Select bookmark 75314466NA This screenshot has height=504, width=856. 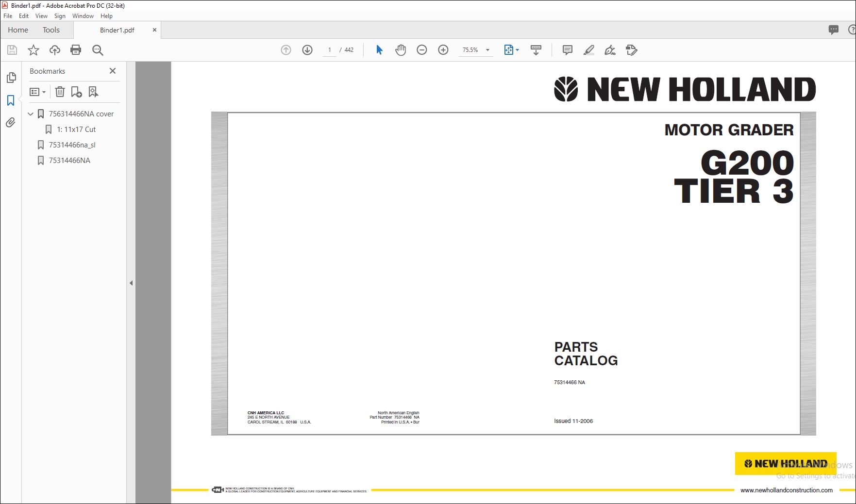click(x=69, y=161)
